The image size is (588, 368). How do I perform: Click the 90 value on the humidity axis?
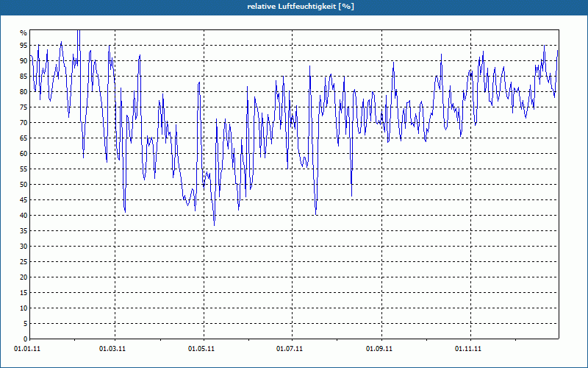click(x=24, y=61)
